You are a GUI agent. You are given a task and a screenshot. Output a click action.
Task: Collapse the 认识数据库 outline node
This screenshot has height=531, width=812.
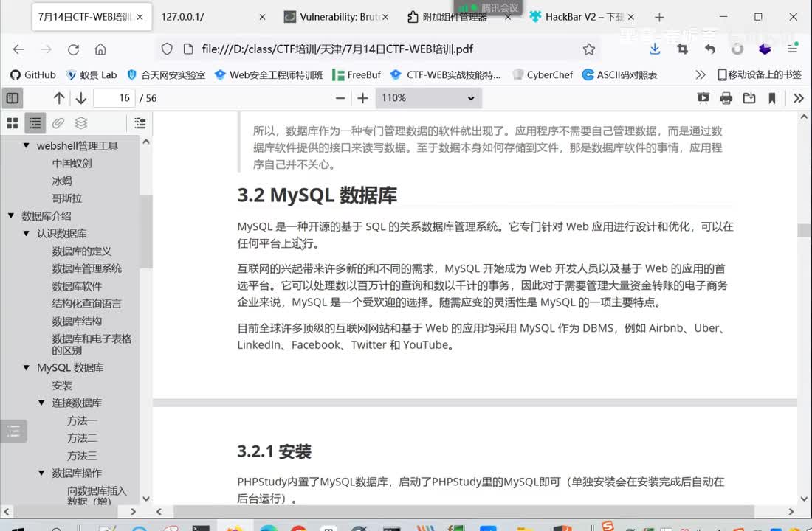click(26, 233)
